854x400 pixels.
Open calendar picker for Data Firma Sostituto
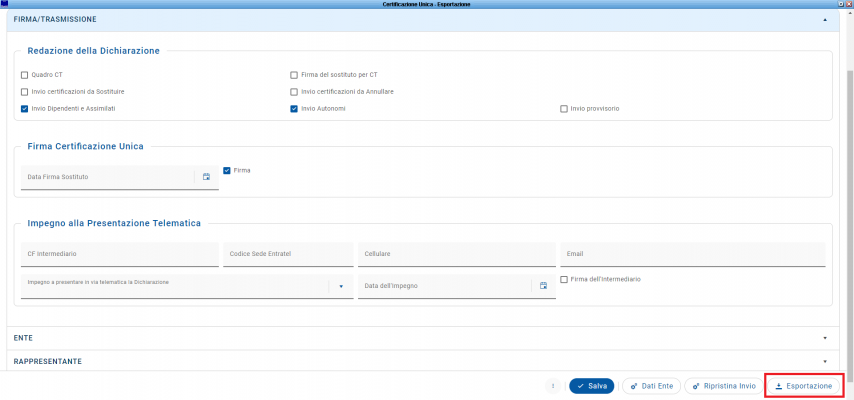click(x=207, y=177)
